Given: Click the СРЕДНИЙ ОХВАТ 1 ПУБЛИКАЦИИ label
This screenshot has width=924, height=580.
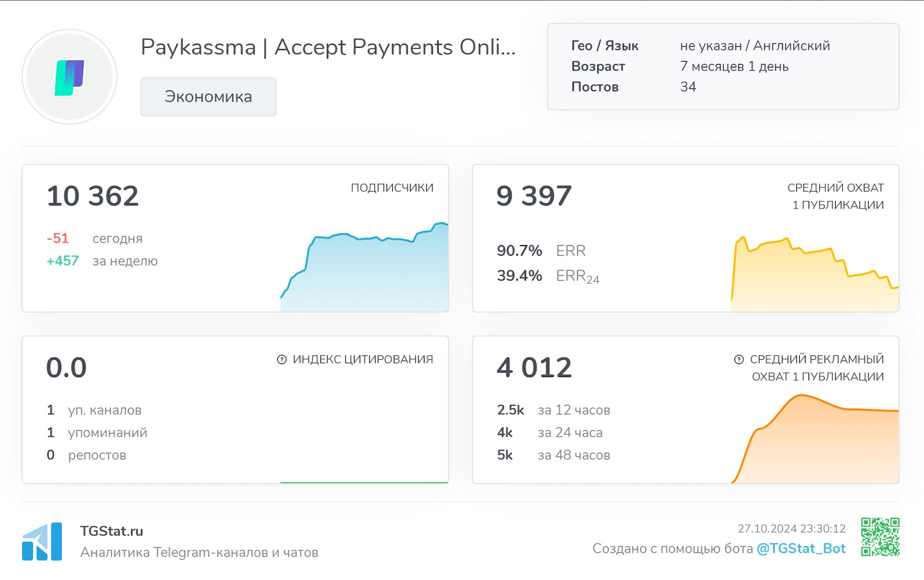Looking at the screenshot, I should click(836, 196).
